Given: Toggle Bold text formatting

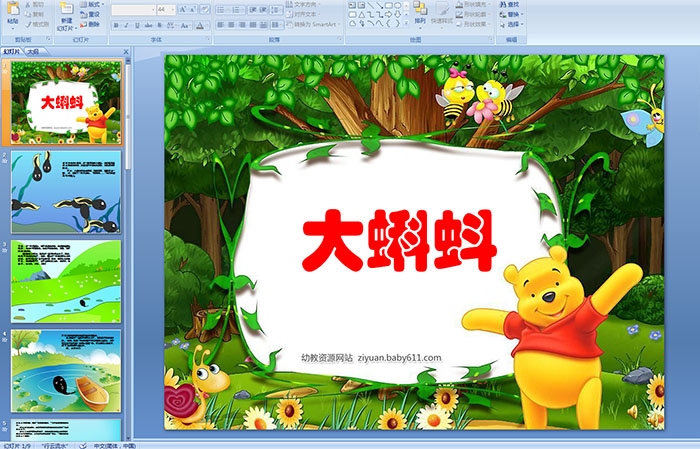Looking at the screenshot, I should [114, 26].
